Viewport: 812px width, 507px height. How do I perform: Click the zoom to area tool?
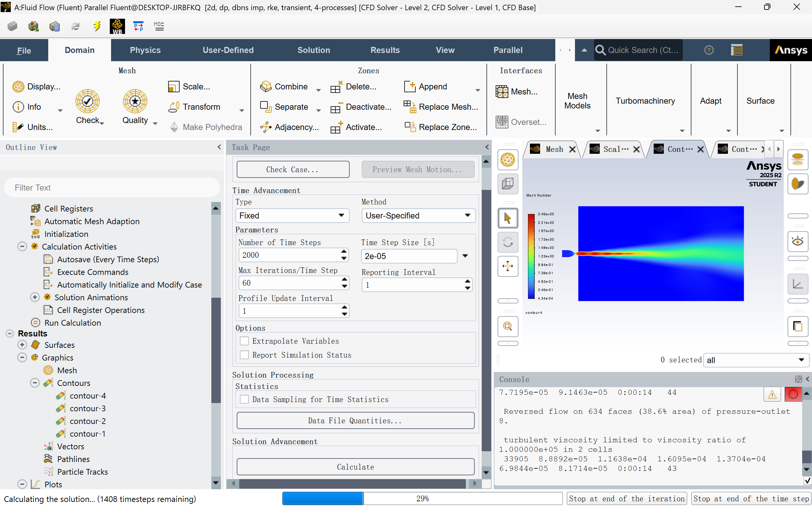[508, 326]
